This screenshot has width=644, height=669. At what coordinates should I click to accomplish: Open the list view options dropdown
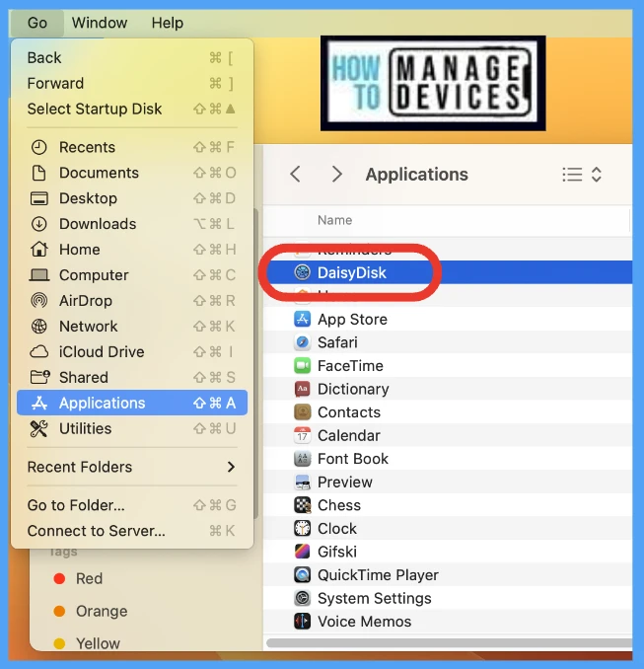click(x=582, y=175)
